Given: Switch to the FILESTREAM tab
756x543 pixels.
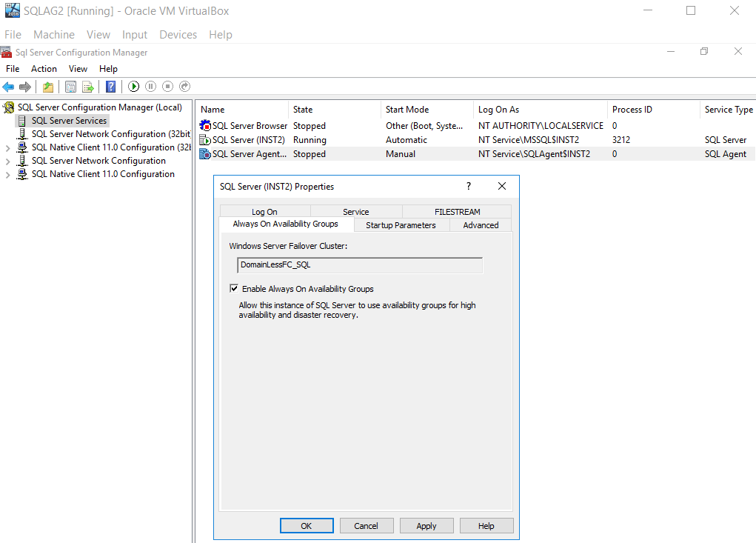Looking at the screenshot, I should [457, 212].
